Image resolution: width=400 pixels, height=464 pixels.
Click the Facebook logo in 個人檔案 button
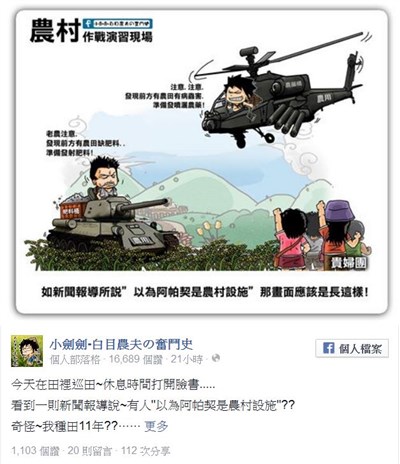tap(328, 349)
